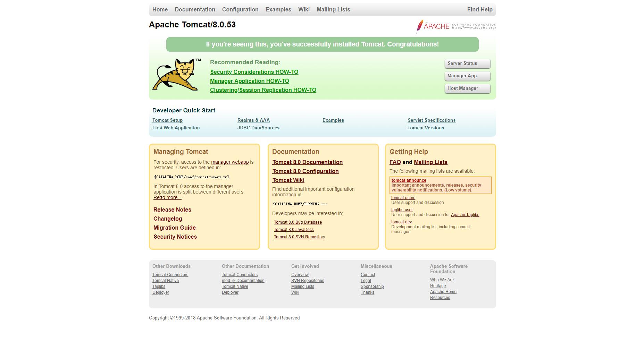Select Configuration in the top navigation bar
The height and width of the screenshot is (342, 644).
point(240,10)
